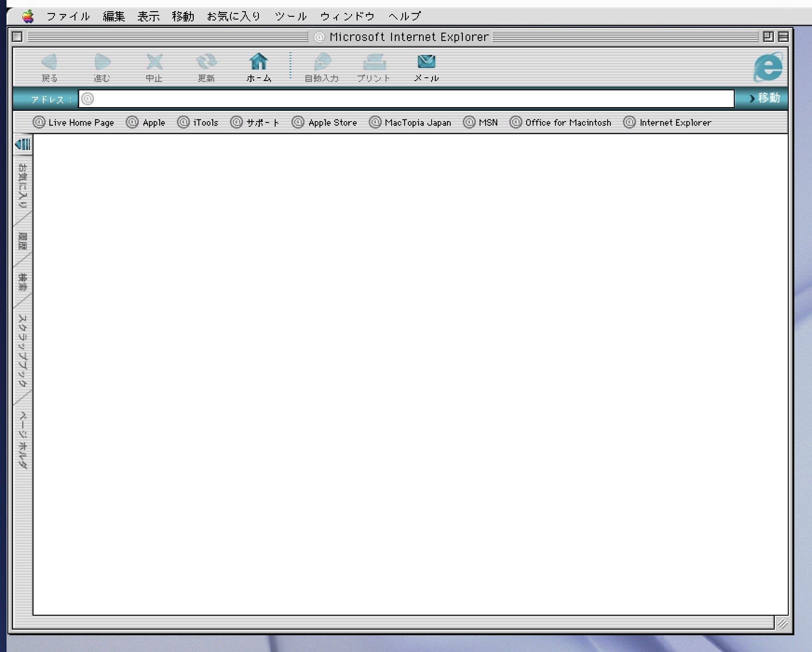The height and width of the screenshot is (652, 812).
Task: Open the 移動 menu in the menu bar
Action: pos(183,16)
